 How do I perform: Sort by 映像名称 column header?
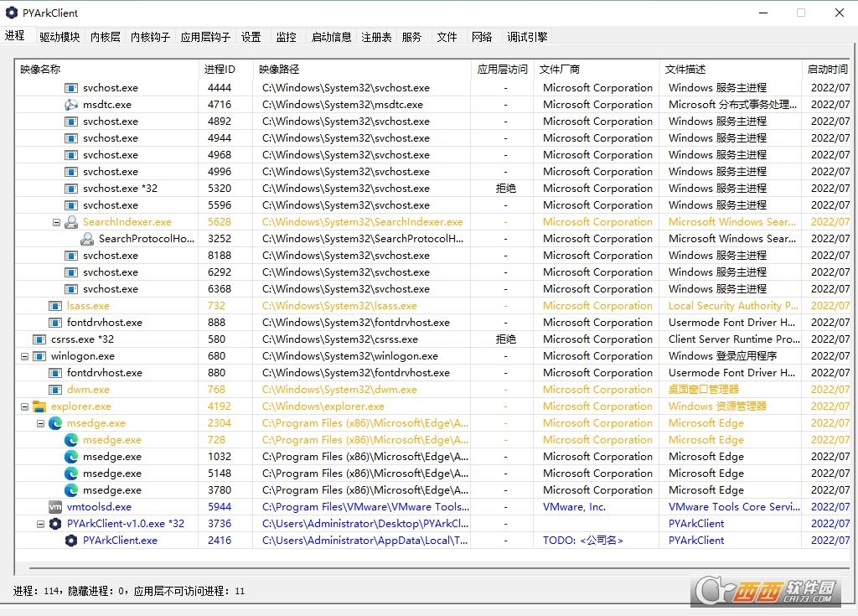(x=106, y=69)
